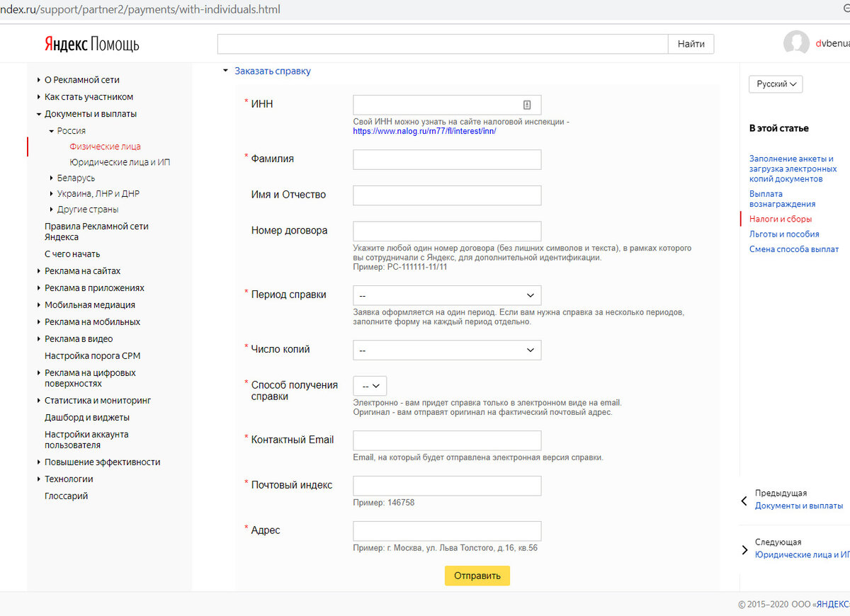Focus the Почтовый индекс field
850x616 pixels.
(x=447, y=486)
